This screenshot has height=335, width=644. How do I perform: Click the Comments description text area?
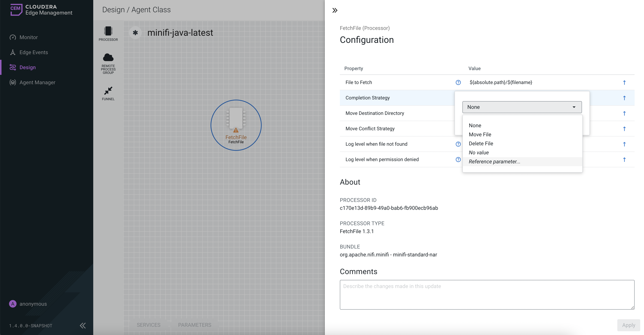tap(487, 295)
